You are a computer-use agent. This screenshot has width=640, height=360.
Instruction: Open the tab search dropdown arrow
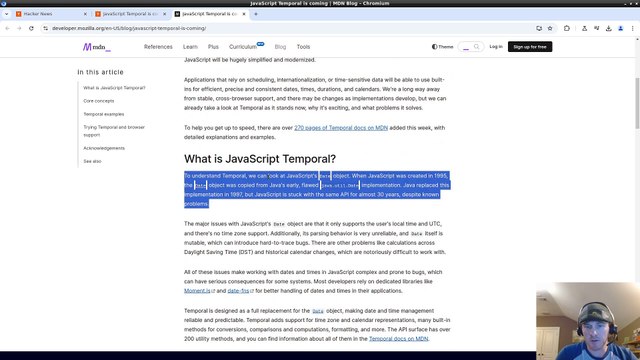coord(7,14)
